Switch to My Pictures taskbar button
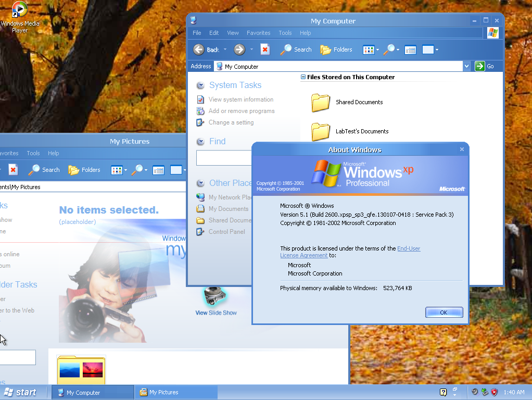The image size is (532, 400). [x=176, y=393]
